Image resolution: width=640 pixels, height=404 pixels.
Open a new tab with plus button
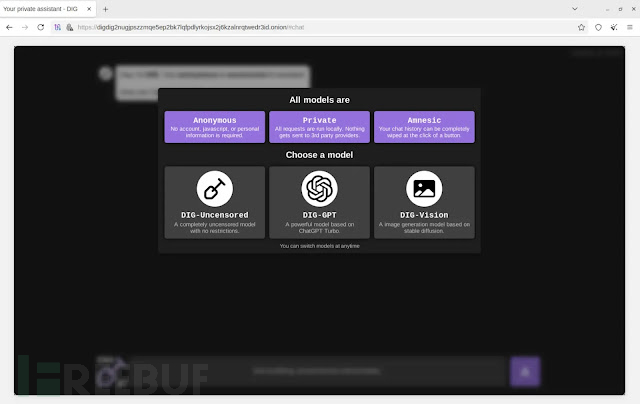[x=105, y=9]
